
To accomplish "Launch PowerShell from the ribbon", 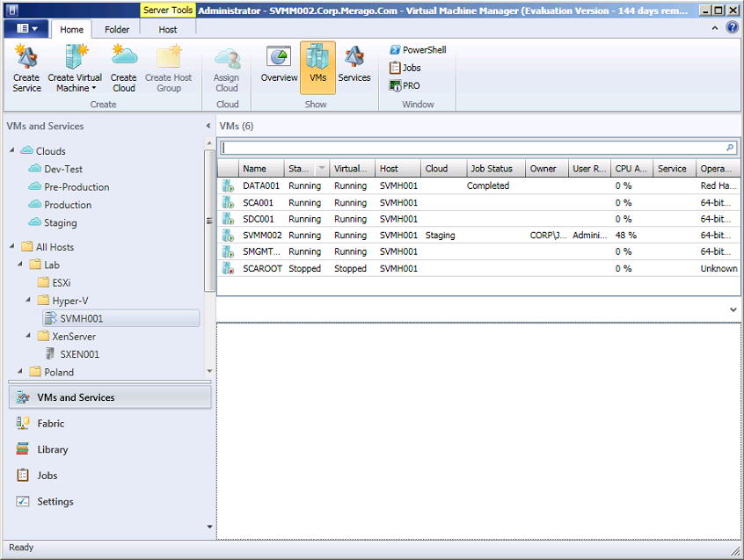I will pos(418,50).
